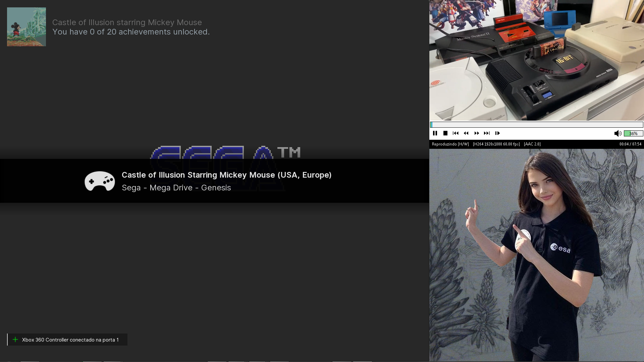644x362 pixels.
Task: Rewind the video
Action: [466, 133]
